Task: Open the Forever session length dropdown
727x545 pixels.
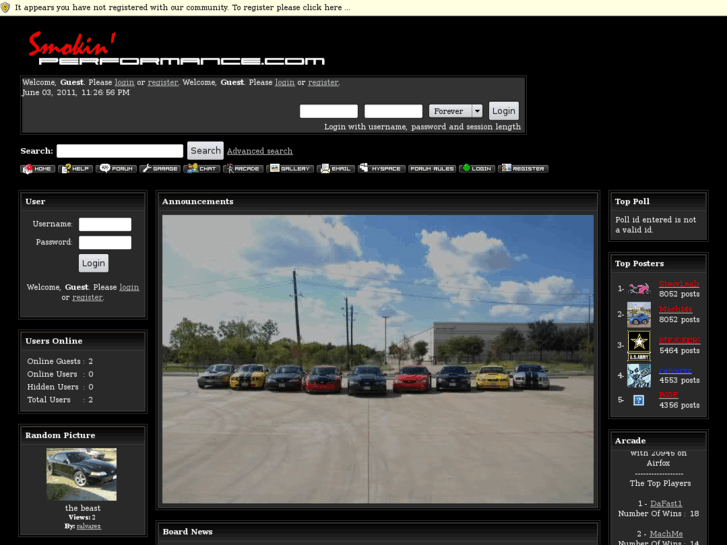Action: coord(456,111)
